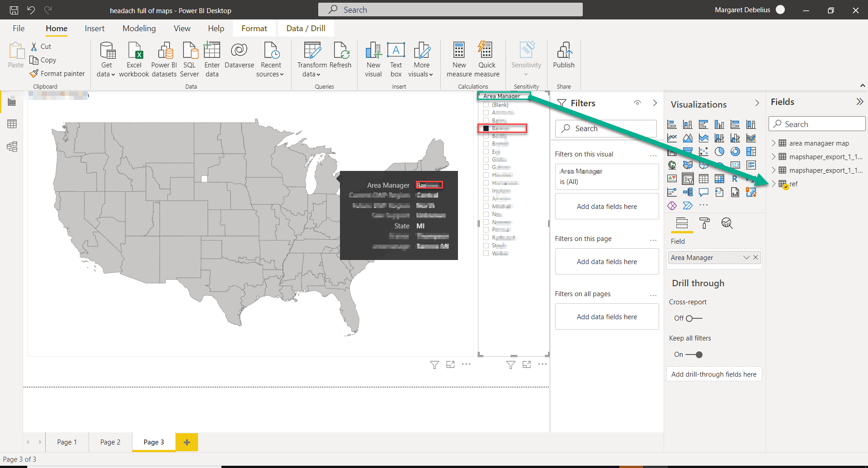Remove Area Manager field with X
Screen dimensions: 868x468
tap(755, 258)
